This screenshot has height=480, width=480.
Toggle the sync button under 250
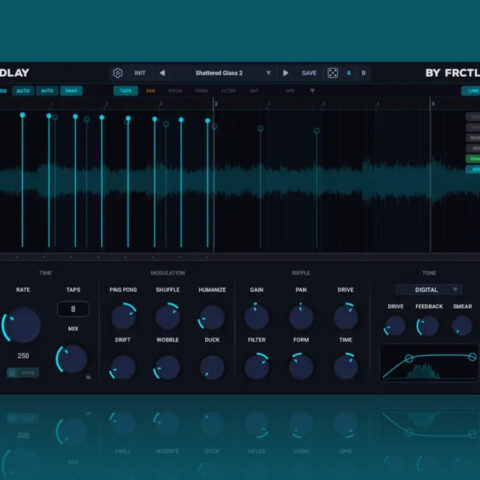(23, 373)
